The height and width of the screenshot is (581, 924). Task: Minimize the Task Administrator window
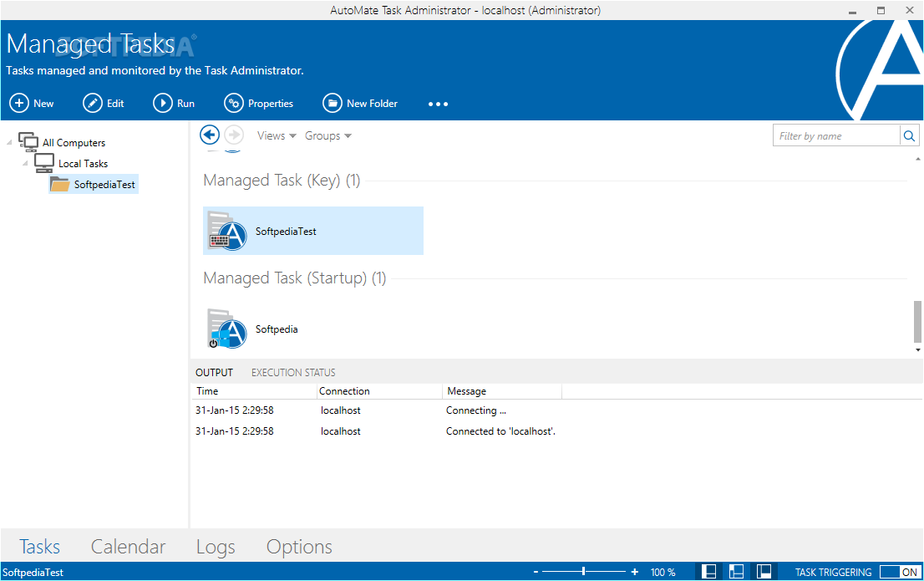[852, 11]
